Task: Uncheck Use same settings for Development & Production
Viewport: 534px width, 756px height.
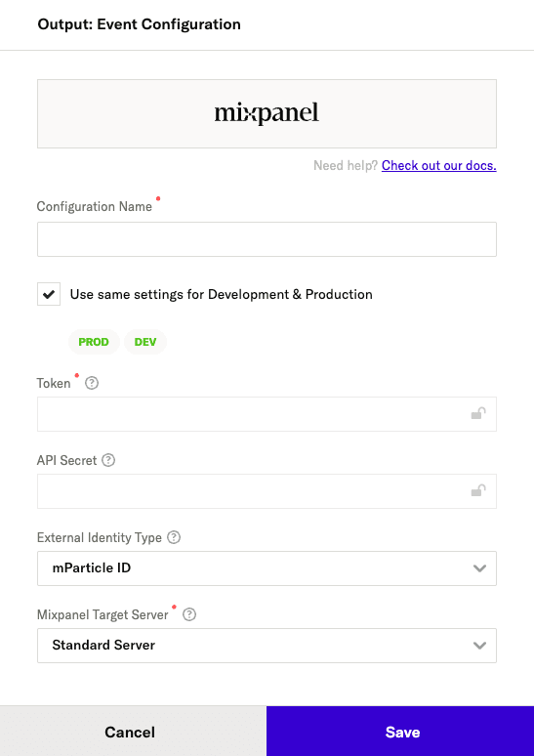Action: (x=49, y=294)
